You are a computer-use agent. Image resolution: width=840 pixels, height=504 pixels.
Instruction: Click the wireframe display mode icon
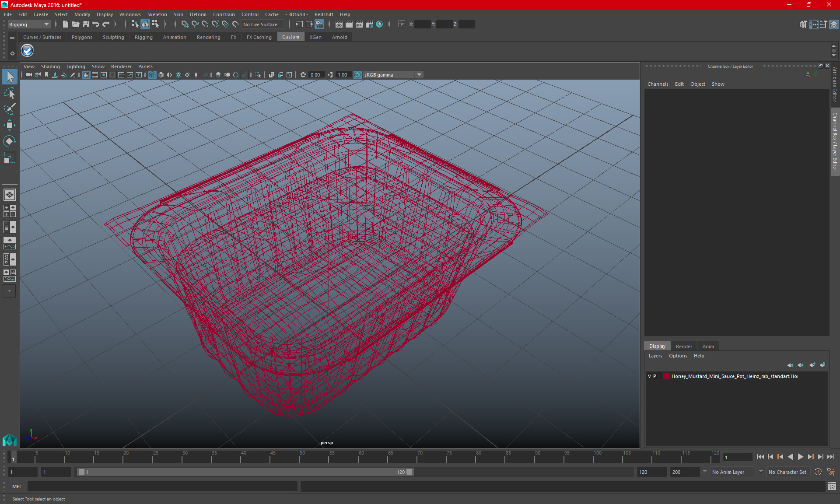[152, 74]
